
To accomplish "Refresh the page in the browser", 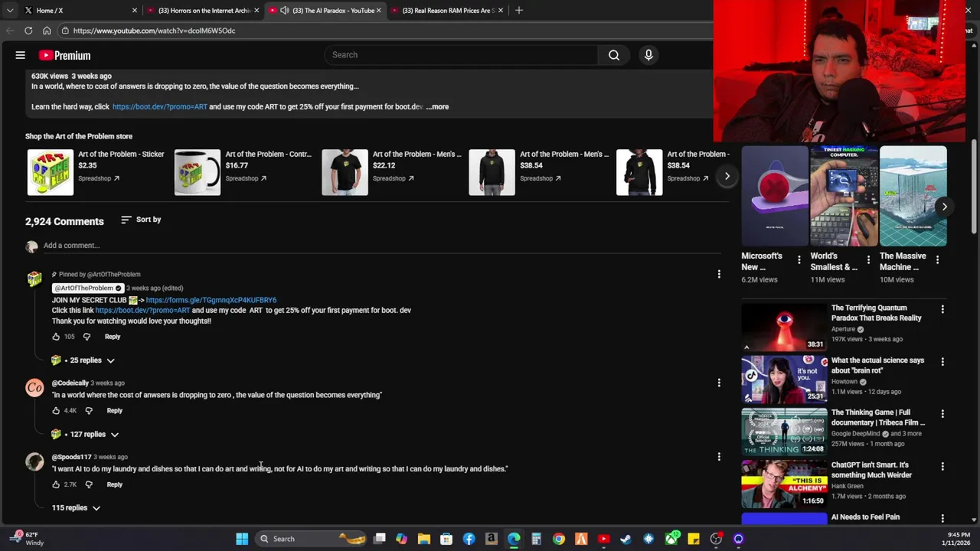I will pos(28,31).
